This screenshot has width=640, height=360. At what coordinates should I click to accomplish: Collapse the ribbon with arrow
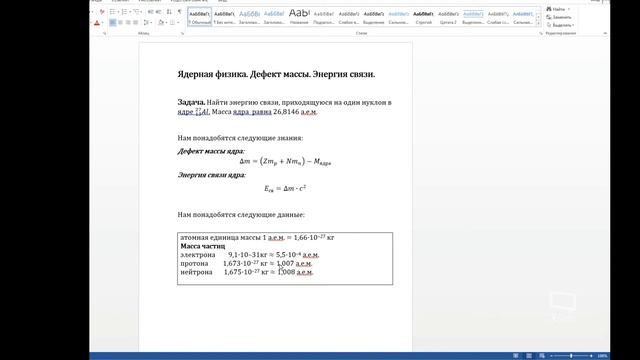point(605,33)
